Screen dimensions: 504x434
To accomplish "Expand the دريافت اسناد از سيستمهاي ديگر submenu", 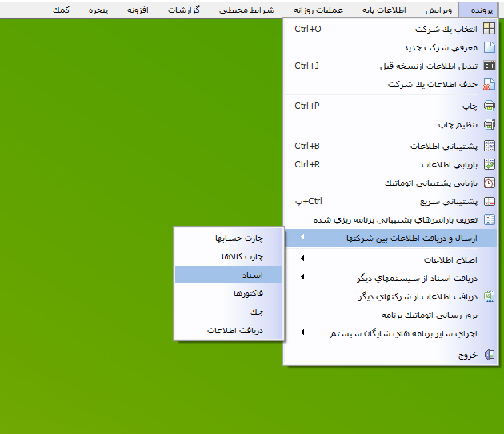I will tap(302, 278).
